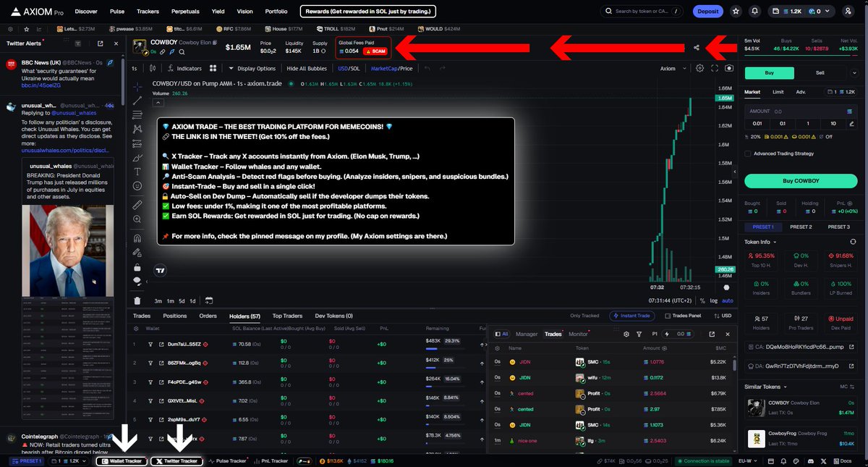Choose candlestick chart type icon
The image size is (868, 467).
click(153, 68)
